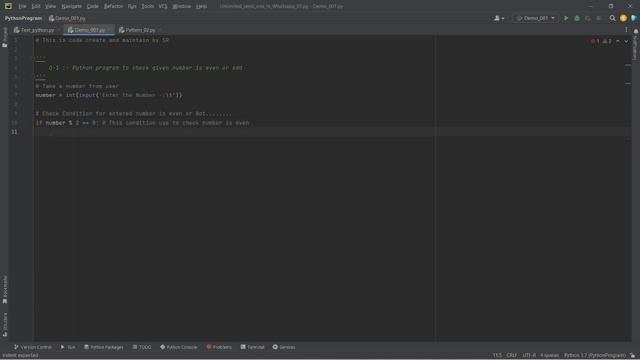Click the yellow warning count indicator
The height and width of the screenshot is (360, 640).
pos(607,41)
